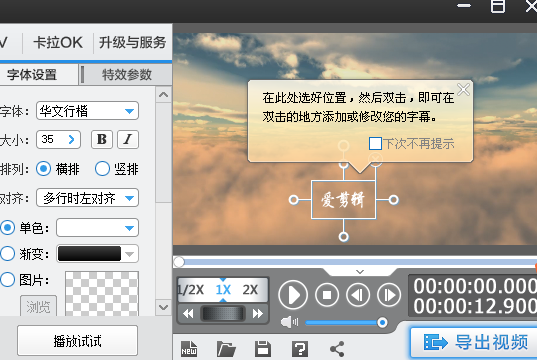Click the jog wheel speed control
Screen dimensions: 537x360
point(223,313)
